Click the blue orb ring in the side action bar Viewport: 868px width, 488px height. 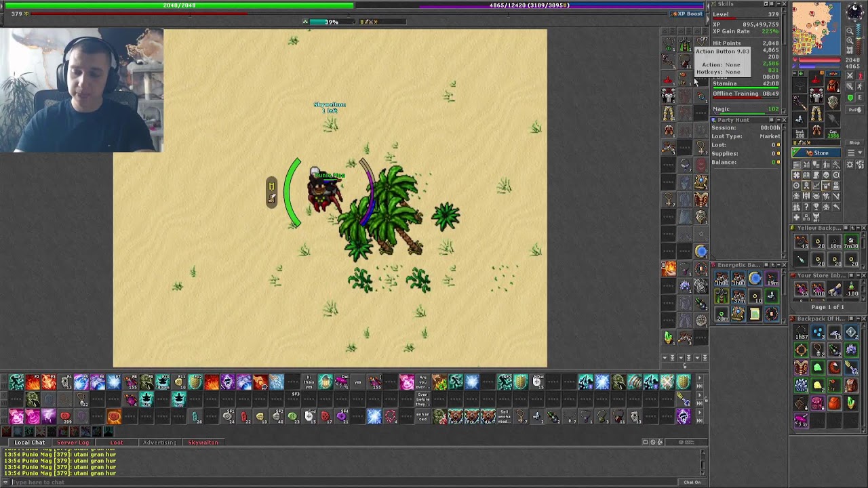pos(701,251)
